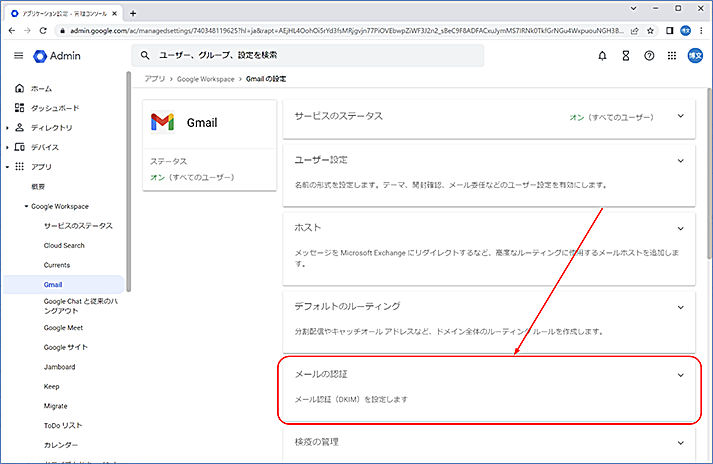Screen dimensions: 713x464
Task: Click the browser address bar URL
Action: pyautogui.click(x=346, y=30)
